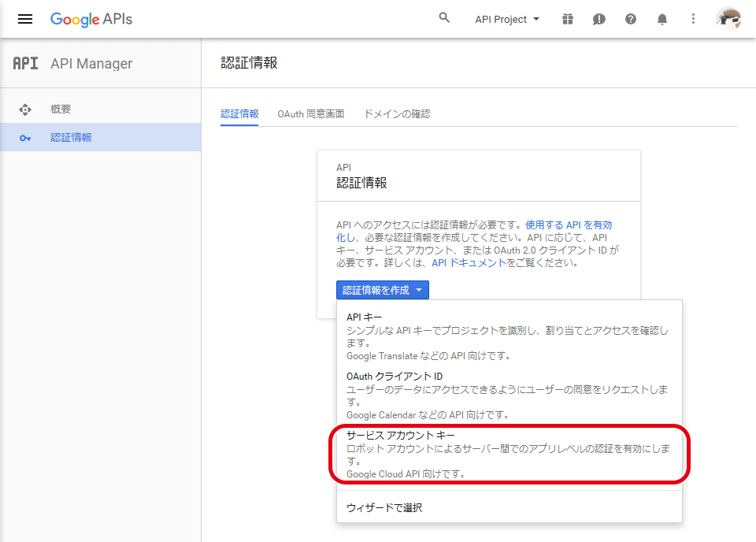Screen dimensions: 756x542
Task: Open the API ドキュメント link
Action: point(469,263)
